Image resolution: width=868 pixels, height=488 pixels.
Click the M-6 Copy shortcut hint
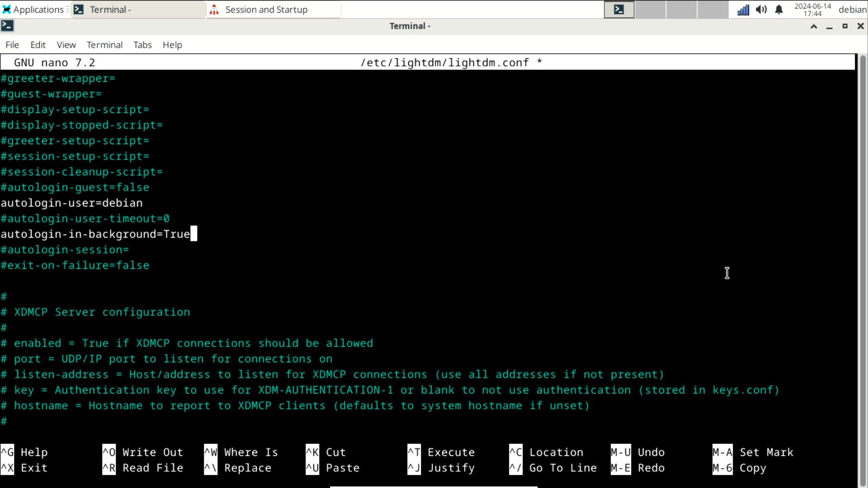(x=740, y=468)
